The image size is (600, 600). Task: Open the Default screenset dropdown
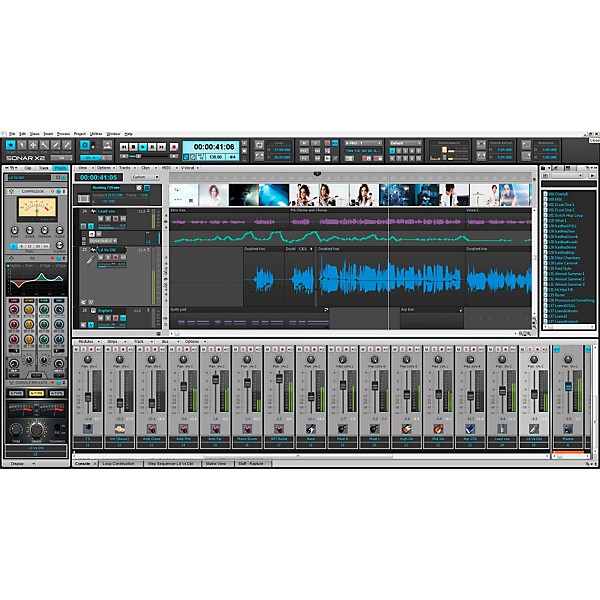point(405,143)
